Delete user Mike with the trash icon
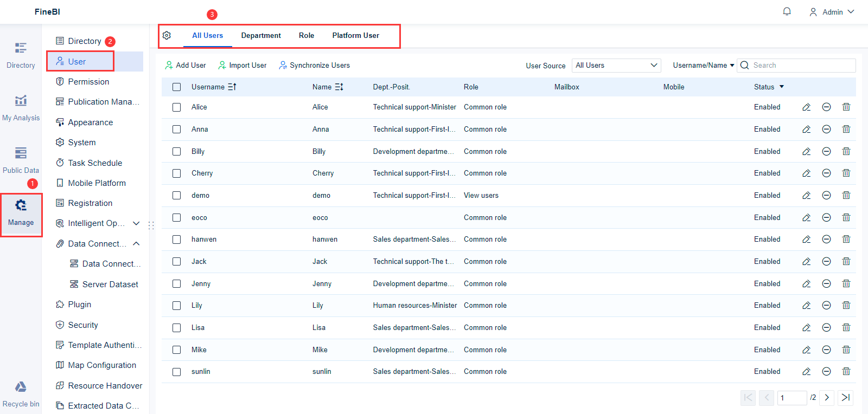This screenshot has width=868, height=414. [846, 350]
